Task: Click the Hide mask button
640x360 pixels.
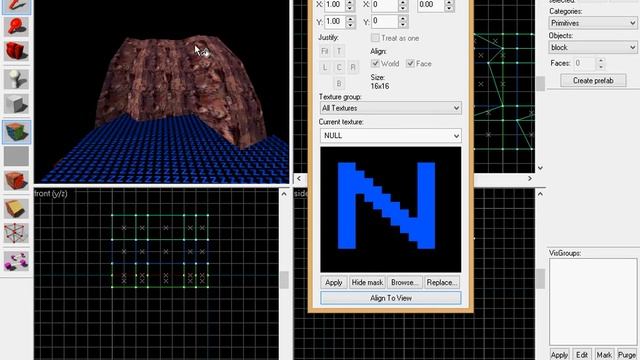Action: point(367,282)
